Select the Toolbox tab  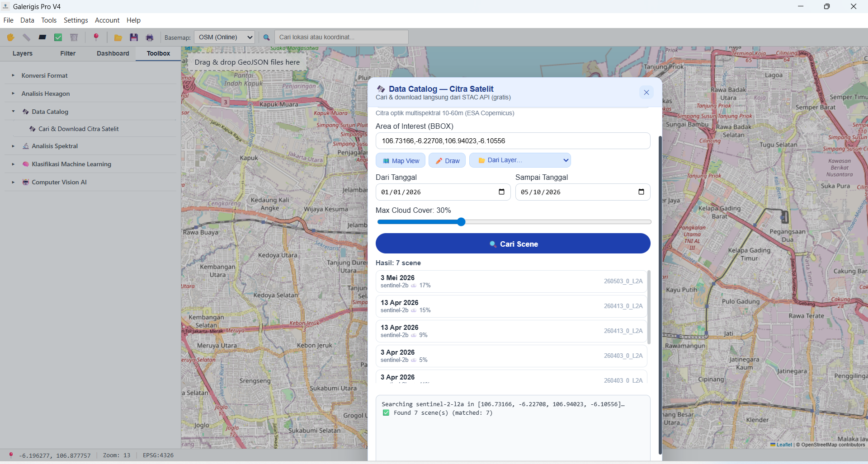[x=158, y=53]
